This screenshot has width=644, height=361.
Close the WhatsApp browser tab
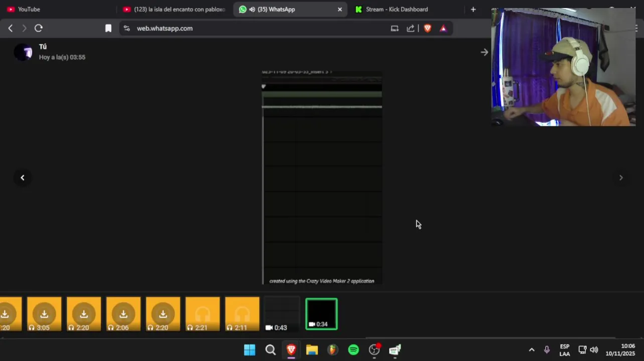340,10
